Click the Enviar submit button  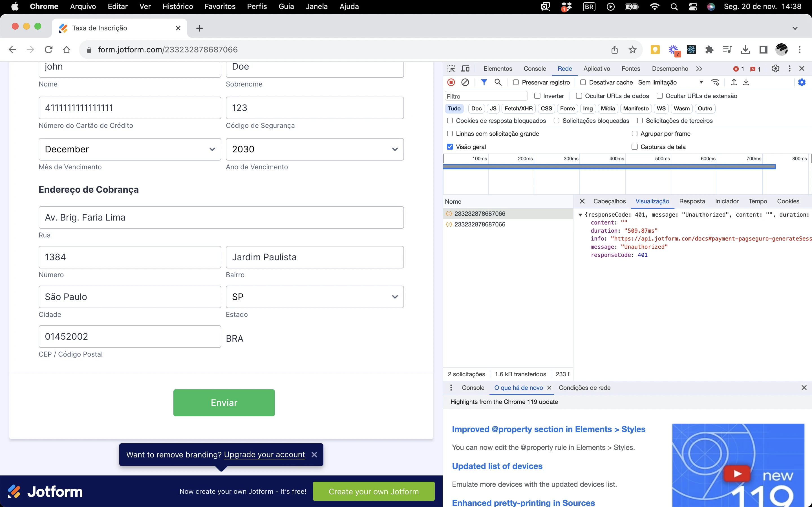tap(224, 403)
